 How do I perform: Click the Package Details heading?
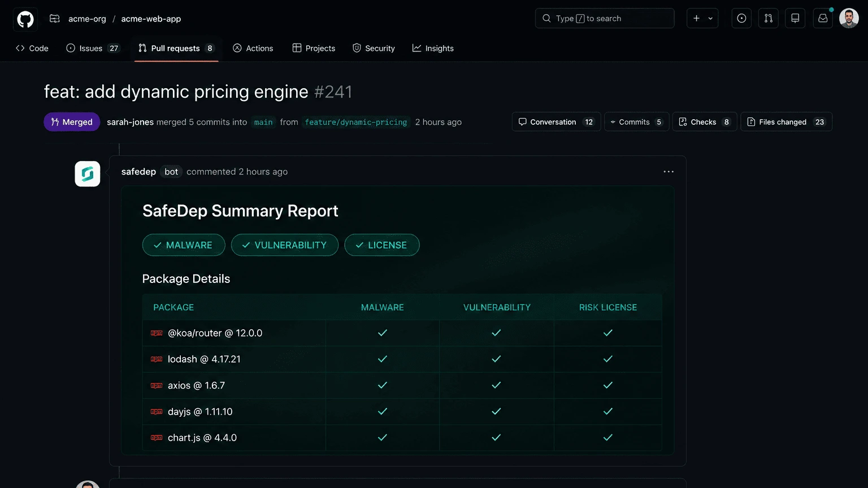coord(186,279)
